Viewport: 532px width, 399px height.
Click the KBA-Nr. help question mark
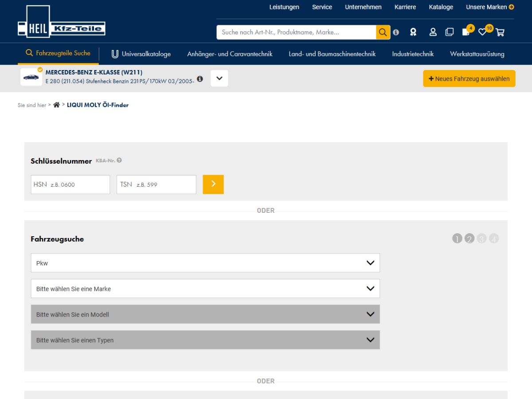pyautogui.click(x=119, y=160)
